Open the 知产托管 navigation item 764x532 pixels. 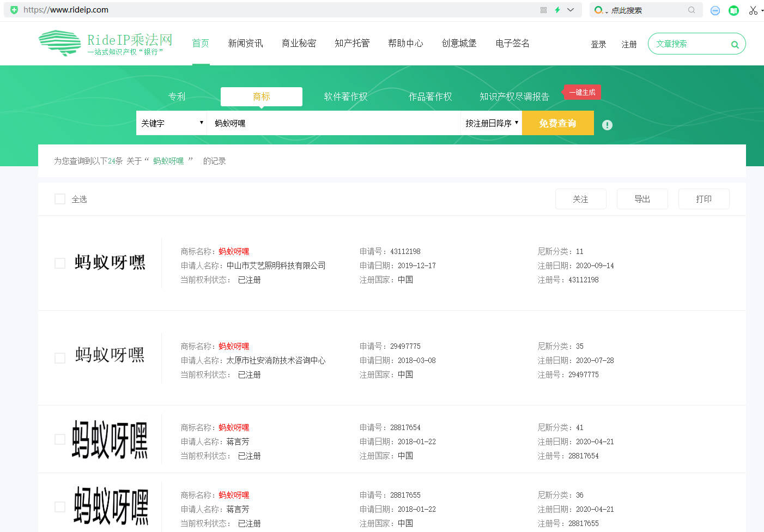click(x=352, y=43)
